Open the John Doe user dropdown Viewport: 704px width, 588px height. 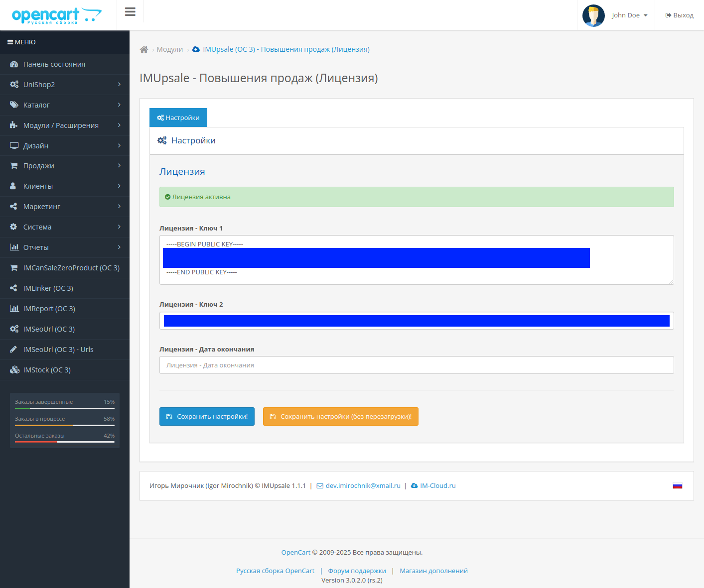(x=630, y=15)
